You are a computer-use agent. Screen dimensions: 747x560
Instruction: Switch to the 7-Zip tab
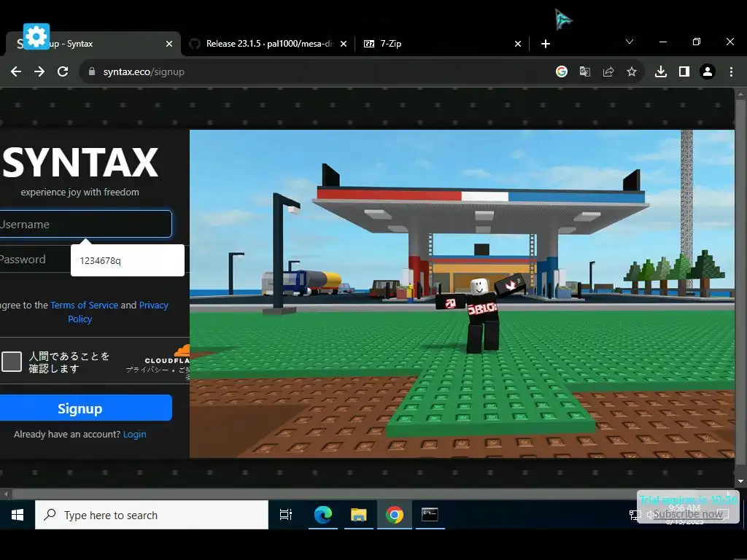click(442, 44)
